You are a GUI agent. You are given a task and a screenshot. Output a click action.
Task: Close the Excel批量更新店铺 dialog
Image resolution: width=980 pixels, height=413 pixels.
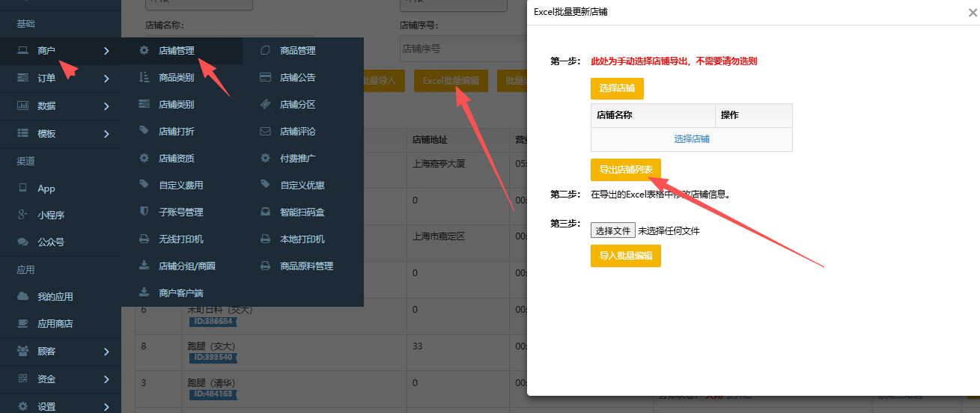[x=972, y=13]
